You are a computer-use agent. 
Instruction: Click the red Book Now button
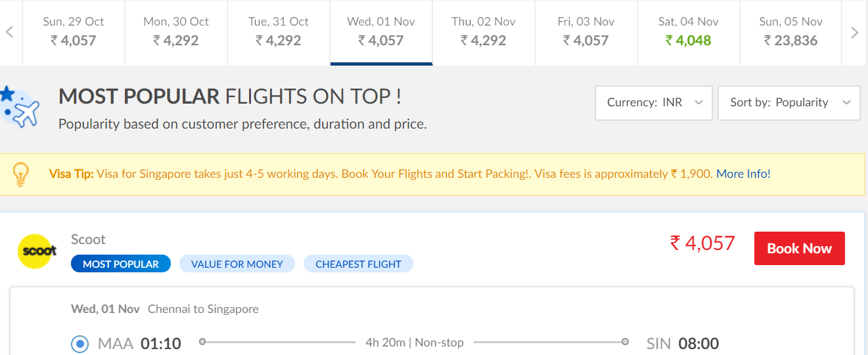[799, 249]
